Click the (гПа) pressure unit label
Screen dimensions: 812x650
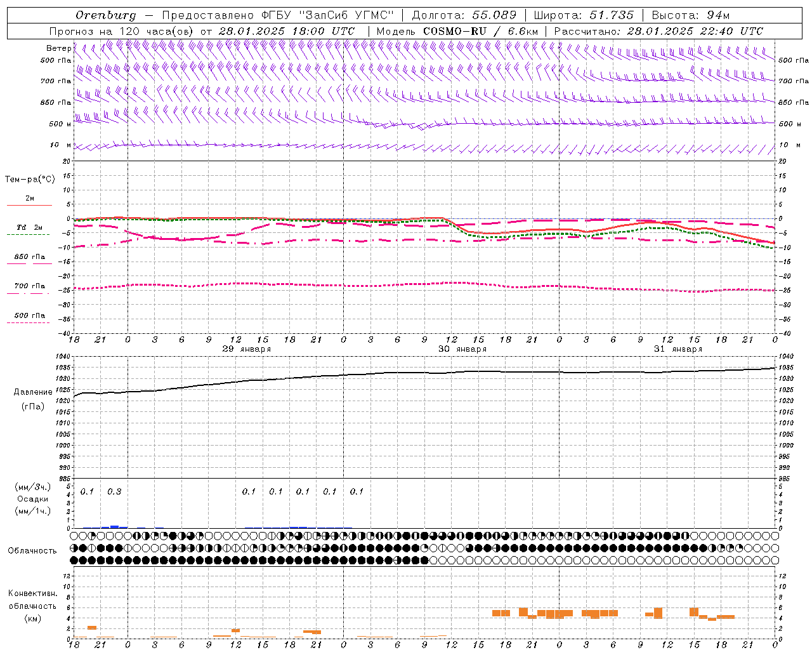[x=33, y=406]
